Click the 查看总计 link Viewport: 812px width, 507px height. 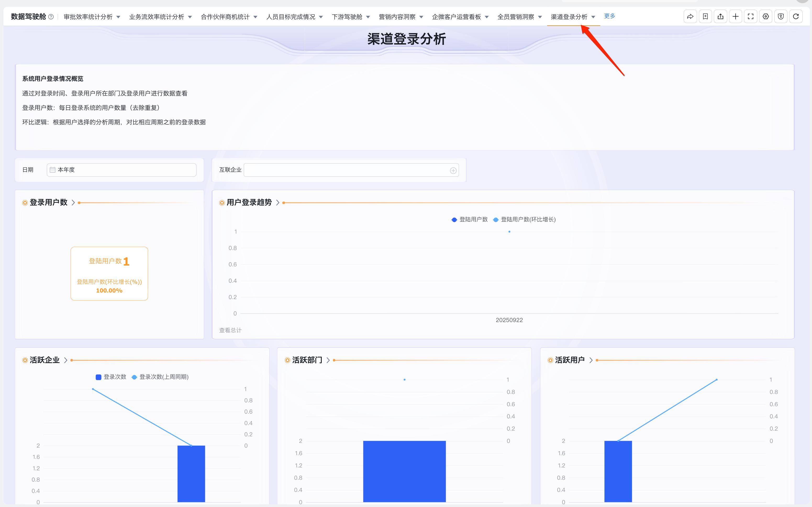point(230,330)
